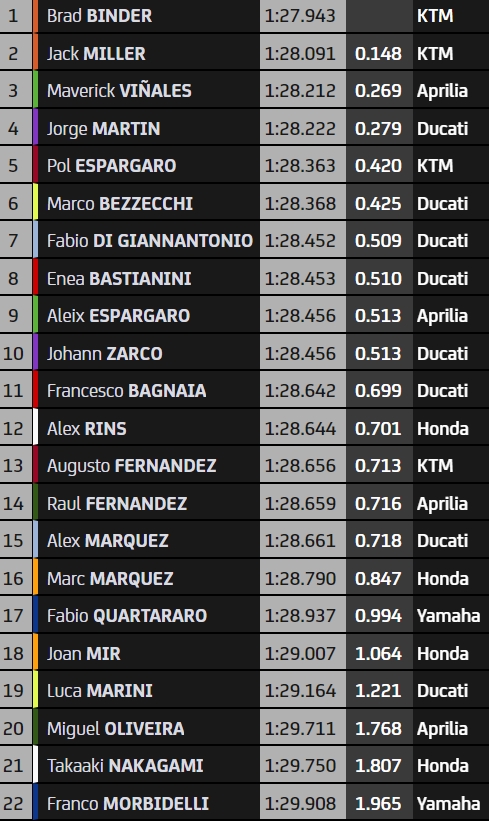489x821 pixels.
Task: Click Fabio QUARTARARO's Yamaha label
Action: coord(448,615)
